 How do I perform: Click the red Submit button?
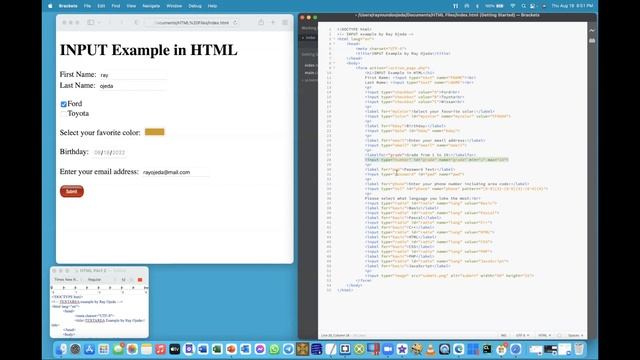point(72,191)
